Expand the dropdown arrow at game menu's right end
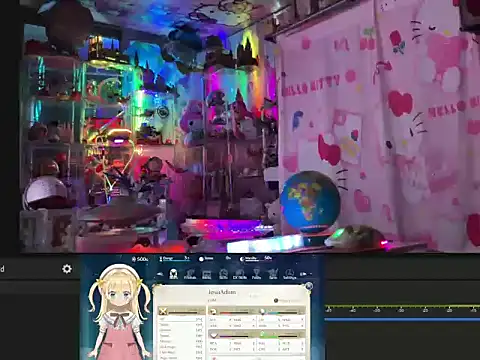 (x=311, y=274)
